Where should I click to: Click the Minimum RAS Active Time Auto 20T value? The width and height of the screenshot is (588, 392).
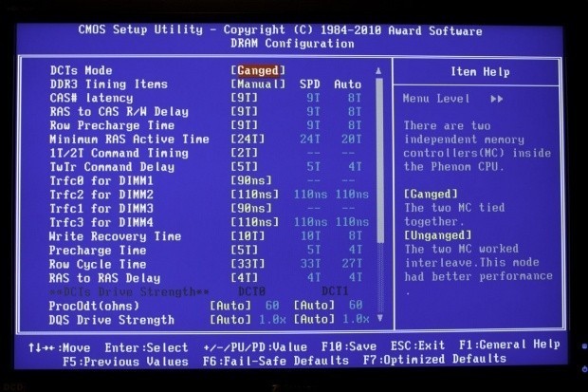point(351,140)
